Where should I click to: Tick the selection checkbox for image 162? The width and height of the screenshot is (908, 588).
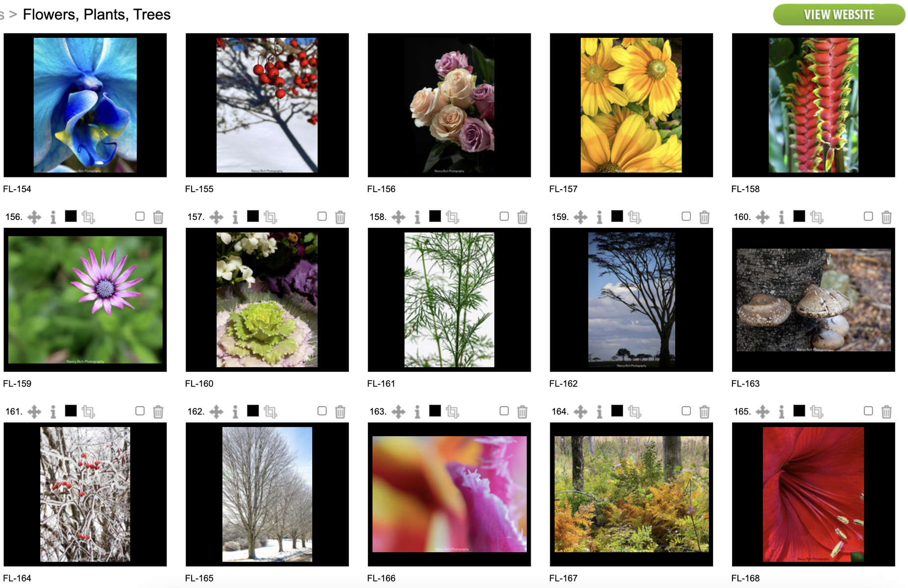coord(322,411)
